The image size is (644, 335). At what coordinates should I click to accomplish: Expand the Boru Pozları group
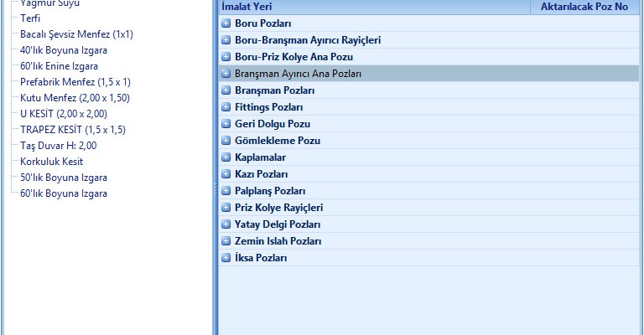(226, 23)
